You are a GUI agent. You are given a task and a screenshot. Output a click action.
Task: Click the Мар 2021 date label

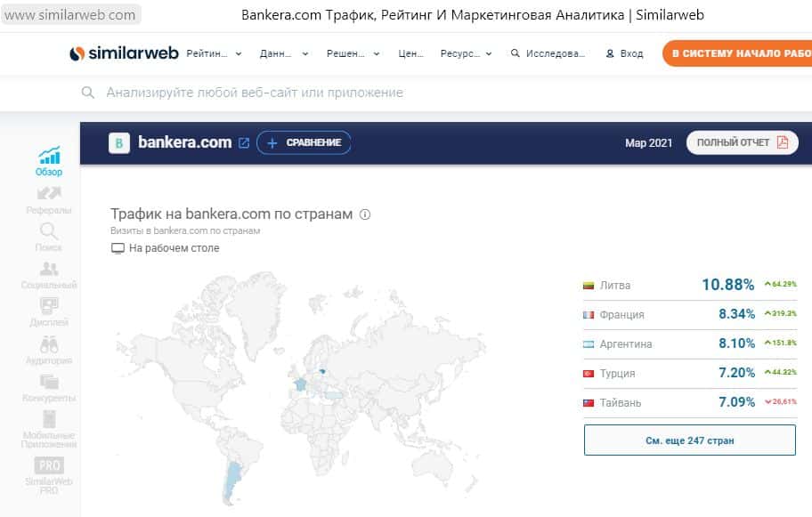648,143
